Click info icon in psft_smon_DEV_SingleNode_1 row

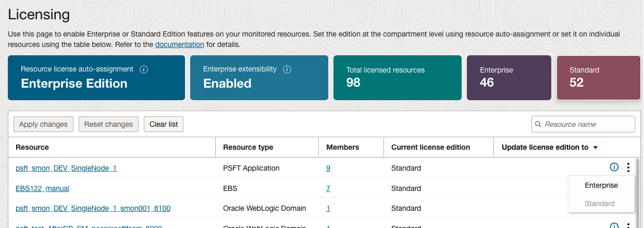click(614, 167)
